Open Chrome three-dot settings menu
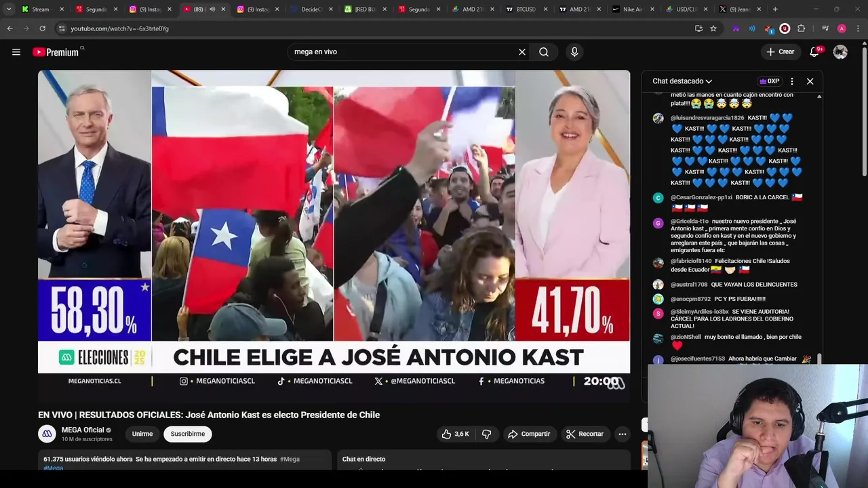The image size is (868, 488). [x=859, y=28]
